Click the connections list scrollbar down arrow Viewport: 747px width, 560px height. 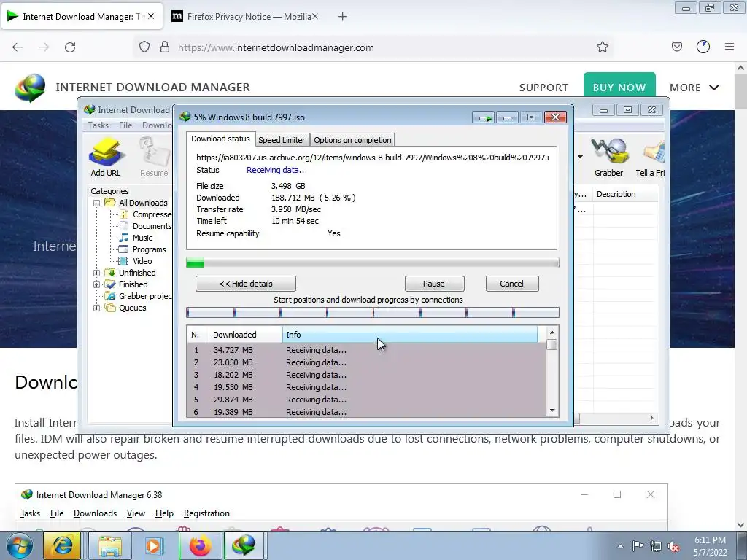[x=552, y=411]
